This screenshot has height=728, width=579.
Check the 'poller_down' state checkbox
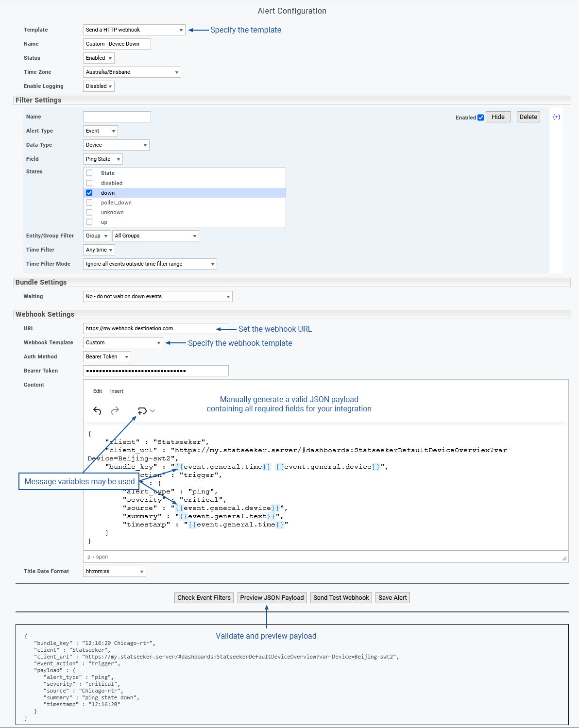tap(89, 203)
